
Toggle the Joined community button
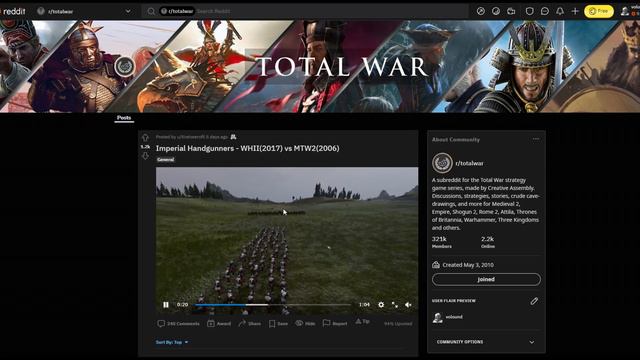[486, 279]
